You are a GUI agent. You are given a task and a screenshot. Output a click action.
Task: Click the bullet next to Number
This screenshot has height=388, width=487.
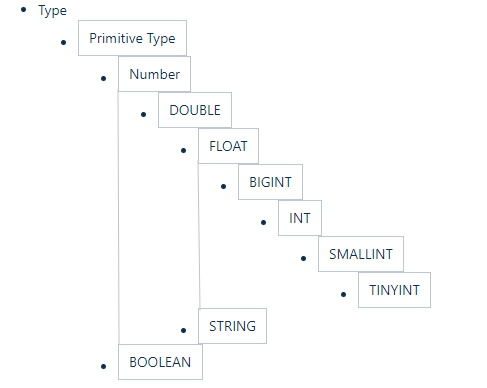coord(103,78)
